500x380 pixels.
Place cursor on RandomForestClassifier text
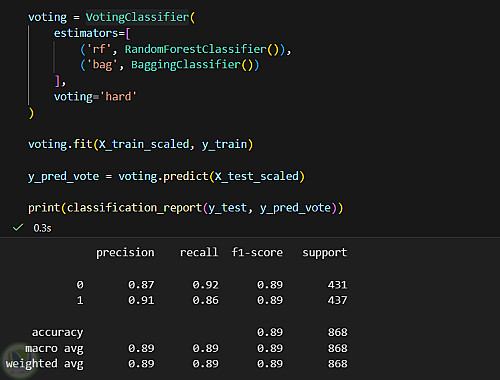tap(196, 49)
